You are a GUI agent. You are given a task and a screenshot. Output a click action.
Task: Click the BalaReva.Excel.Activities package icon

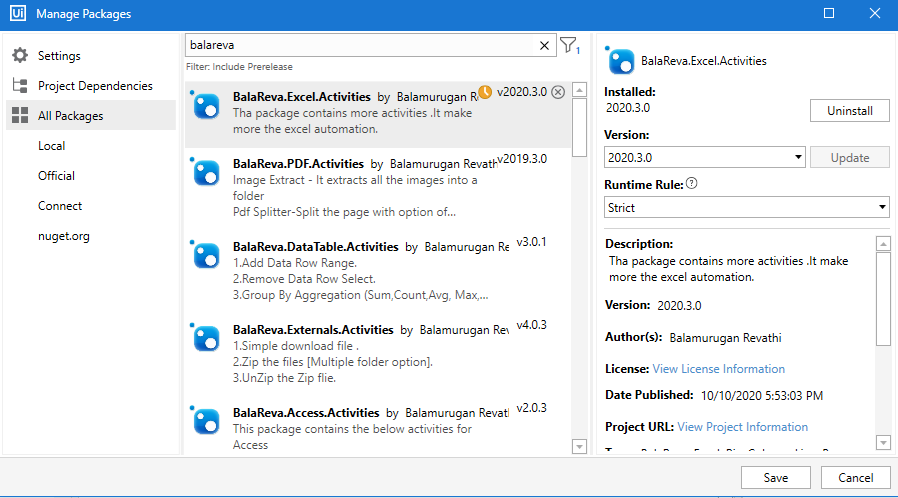(206, 106)
